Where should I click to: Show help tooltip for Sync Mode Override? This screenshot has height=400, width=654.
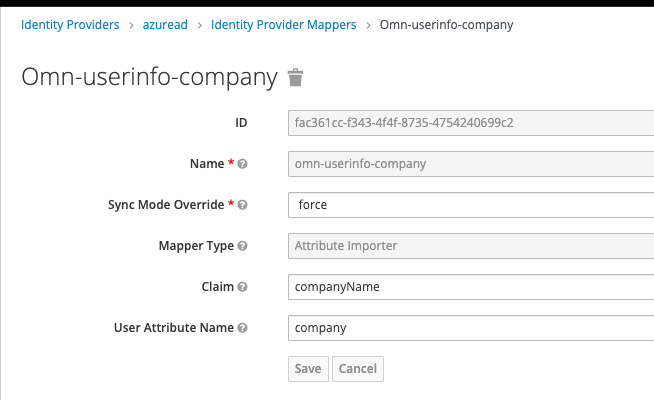[242, 205]
